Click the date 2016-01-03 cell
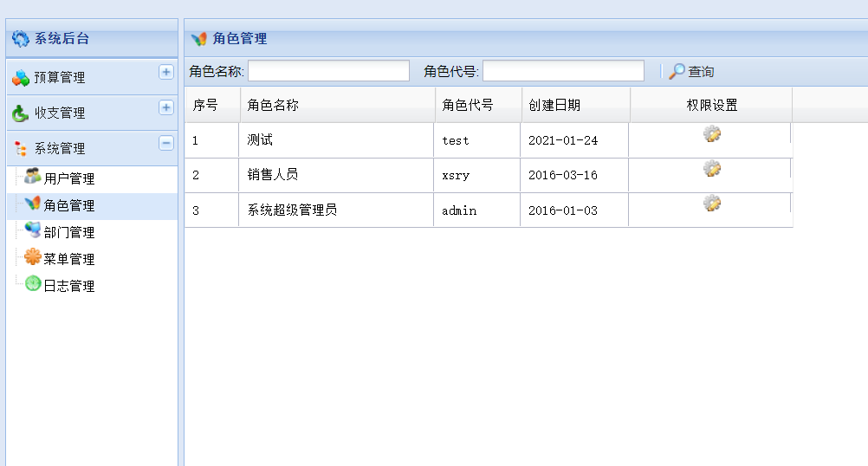 [574, 210]
